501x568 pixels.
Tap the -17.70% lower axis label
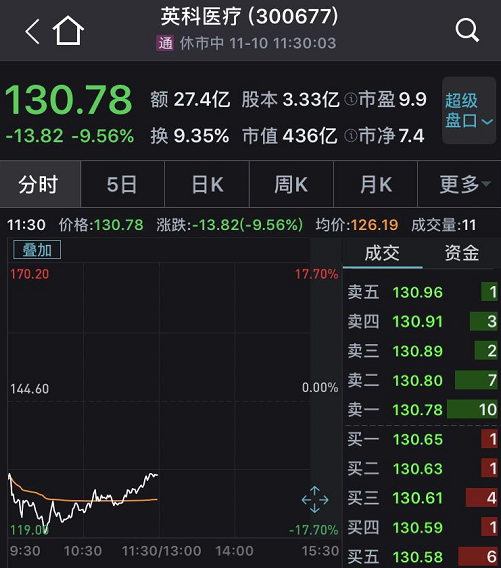point(314,530)
